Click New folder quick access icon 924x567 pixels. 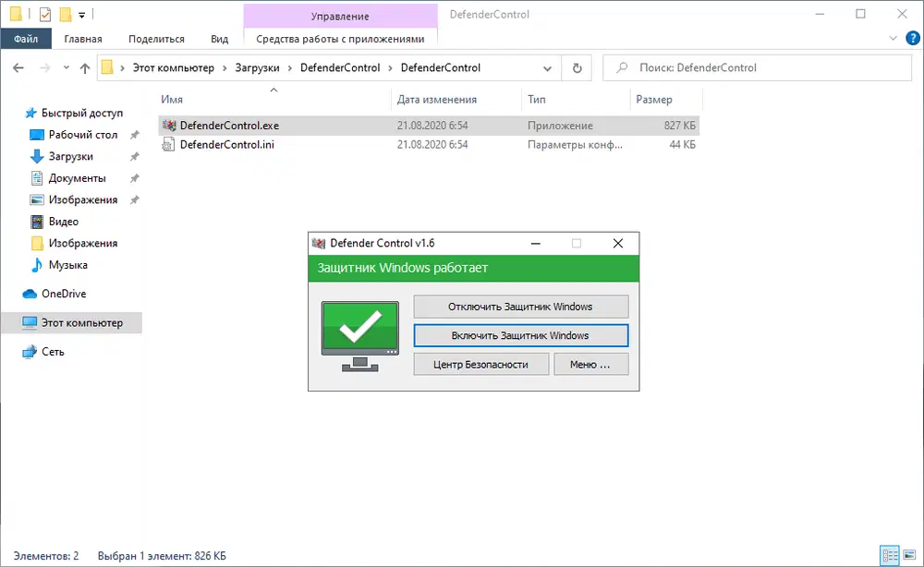[x=66, y=14]
